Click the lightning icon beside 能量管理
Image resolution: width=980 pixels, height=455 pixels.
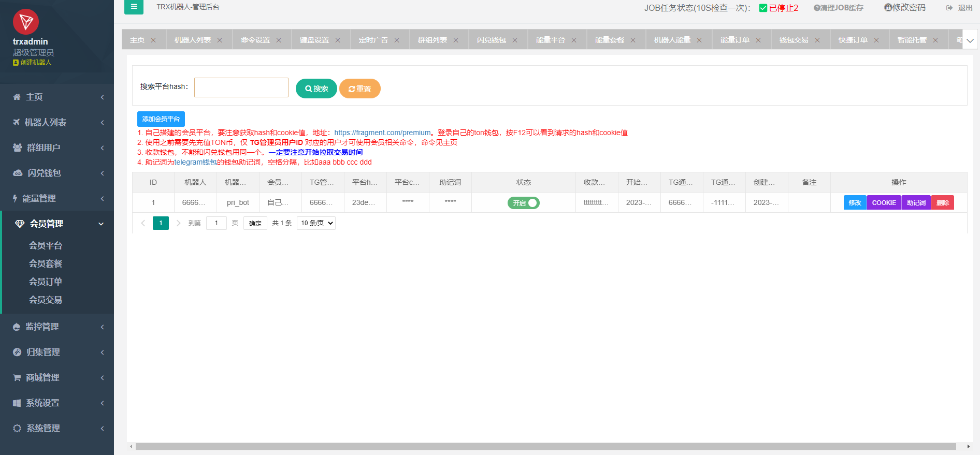click(15, 198)
